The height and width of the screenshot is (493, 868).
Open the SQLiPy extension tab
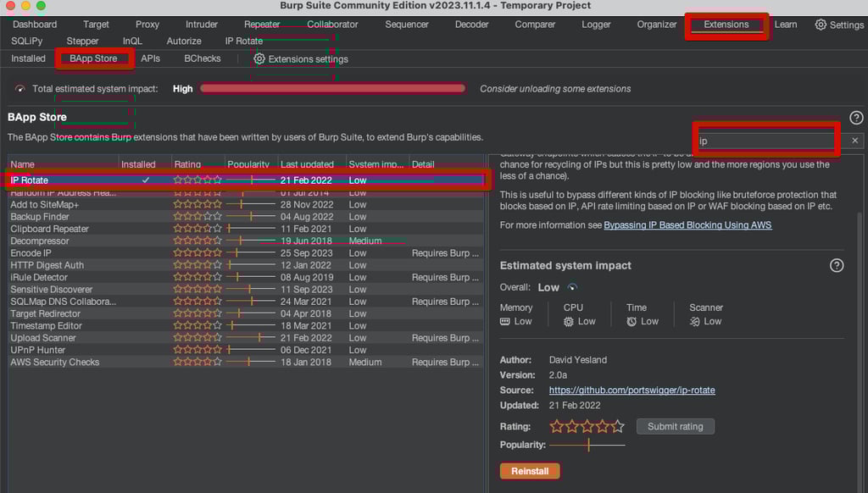point(26,41)
